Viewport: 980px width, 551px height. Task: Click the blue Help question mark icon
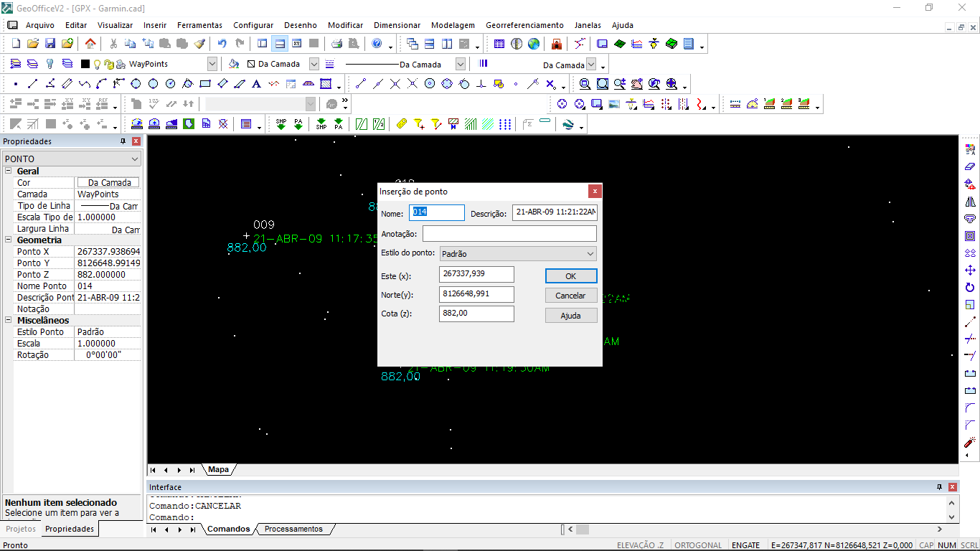pos(377,44)
